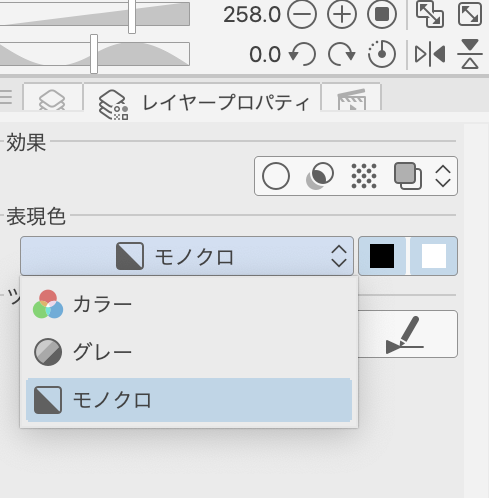Image resolution: width=489 pixels, height=498 pixels.
Task: Open the モノクロ expression color dropdown
Action: click(x=187, y=256)
